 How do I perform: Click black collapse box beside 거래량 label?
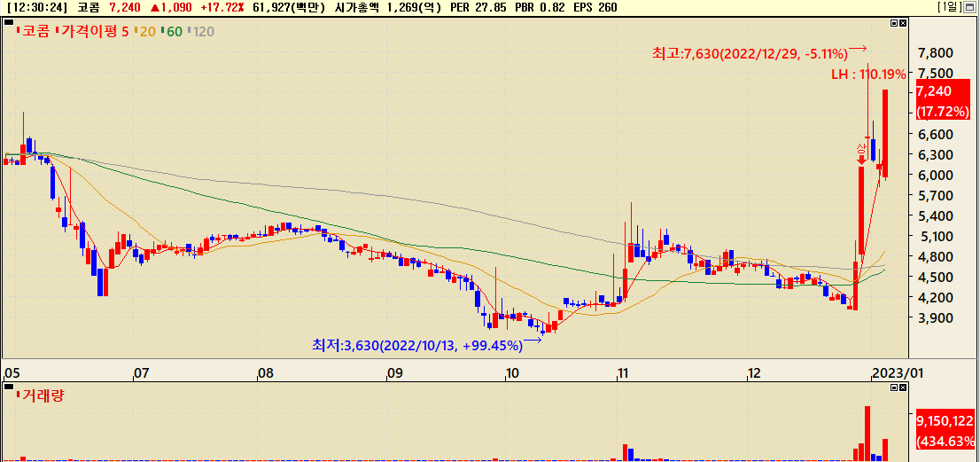[8, 387]
